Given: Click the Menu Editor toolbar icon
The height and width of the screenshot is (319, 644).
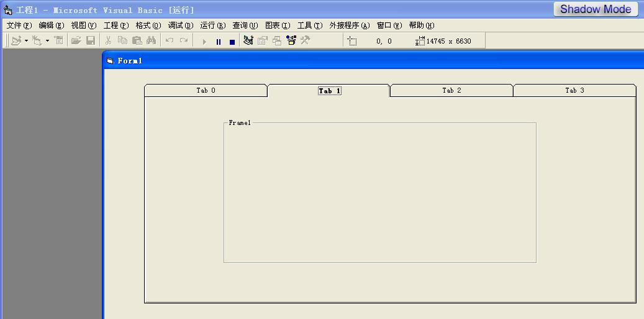Looking at the screenshot, I should (x=59, y=40).
